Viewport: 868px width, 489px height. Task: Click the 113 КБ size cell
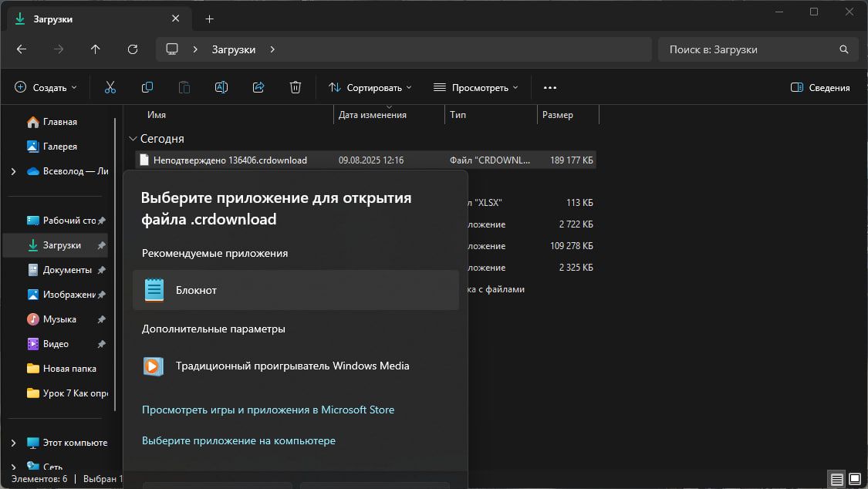tap(579, 203)
